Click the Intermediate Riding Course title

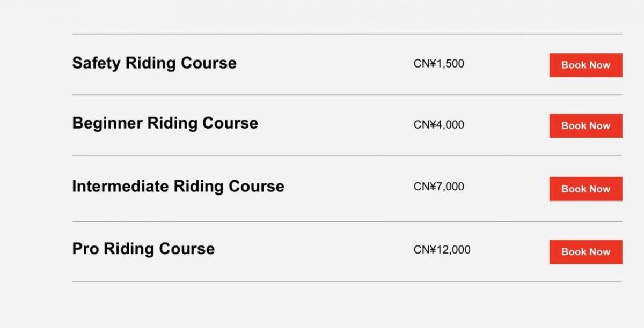tap(178, 186)
